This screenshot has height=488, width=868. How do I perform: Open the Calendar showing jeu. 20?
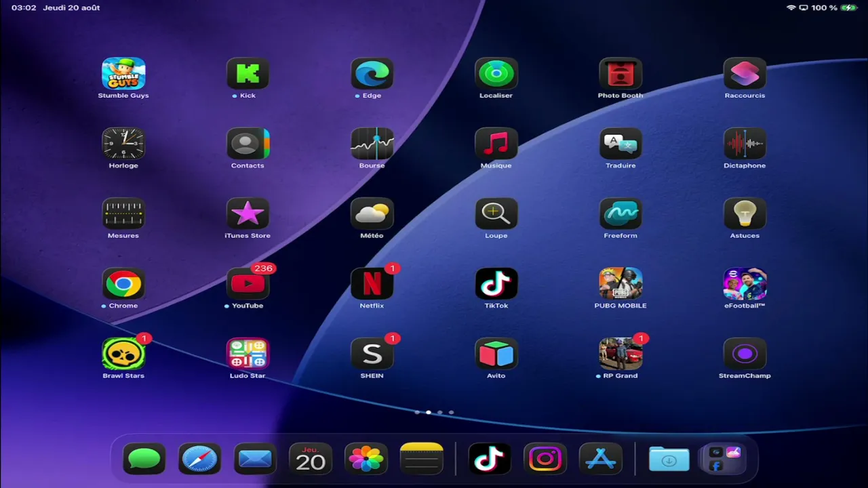click(x=311, y=460)
